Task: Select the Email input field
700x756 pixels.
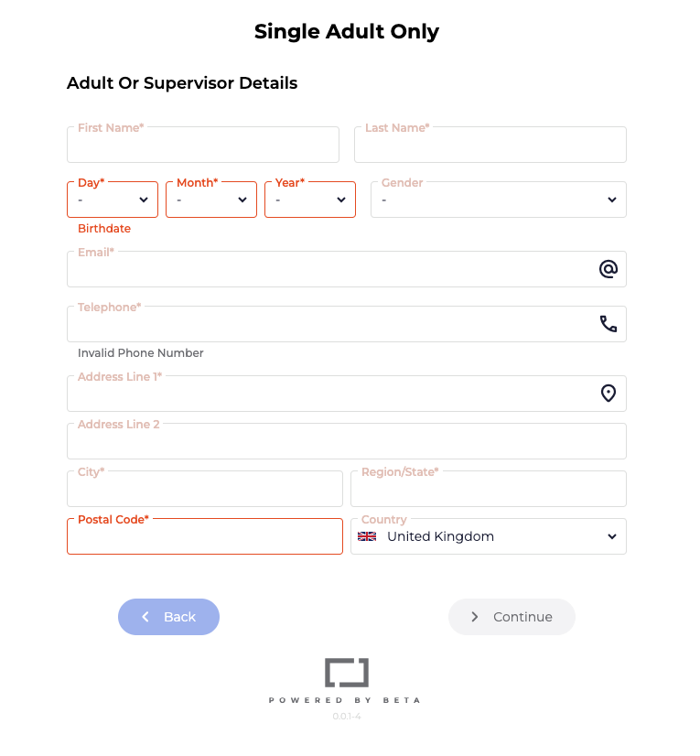Action: [329, 270]
